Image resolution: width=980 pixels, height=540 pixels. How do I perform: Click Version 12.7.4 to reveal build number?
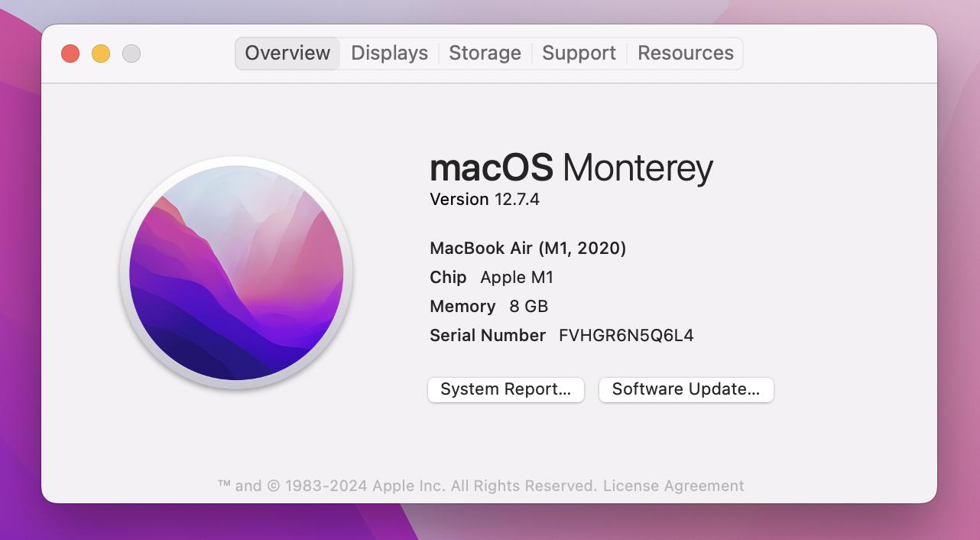pos(485,200)
